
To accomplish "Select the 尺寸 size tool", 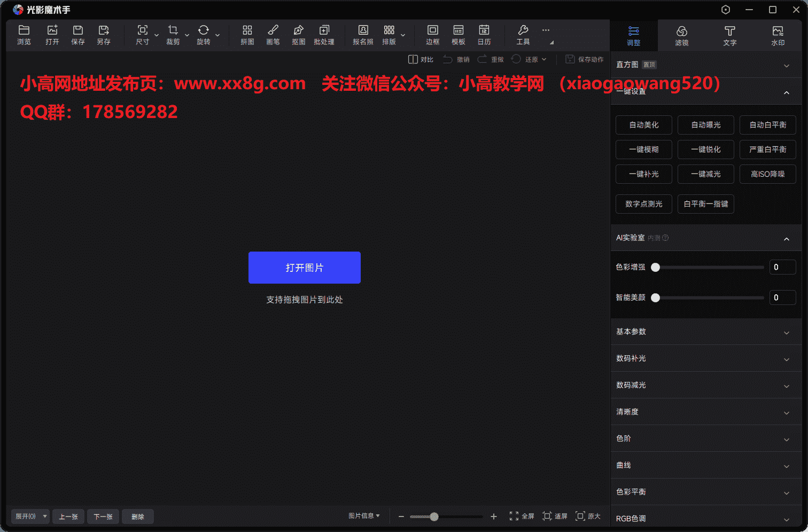I will [143, 35].
